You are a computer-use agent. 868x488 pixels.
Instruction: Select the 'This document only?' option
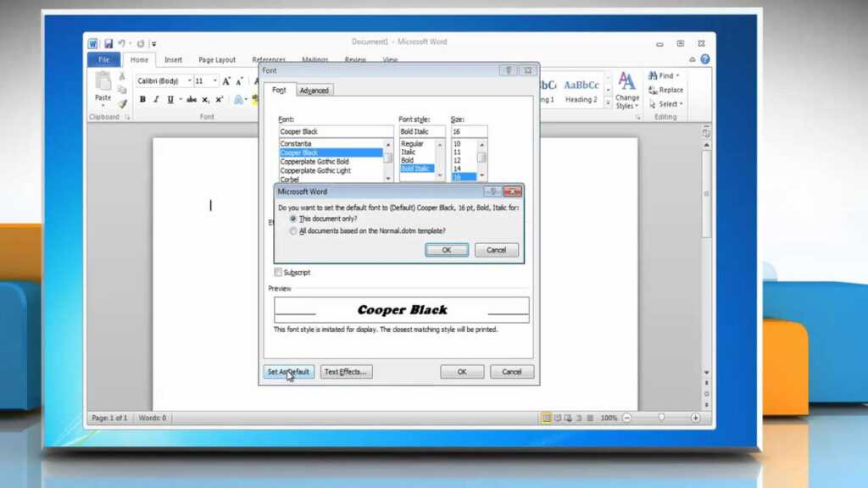(x=293, y=219)
